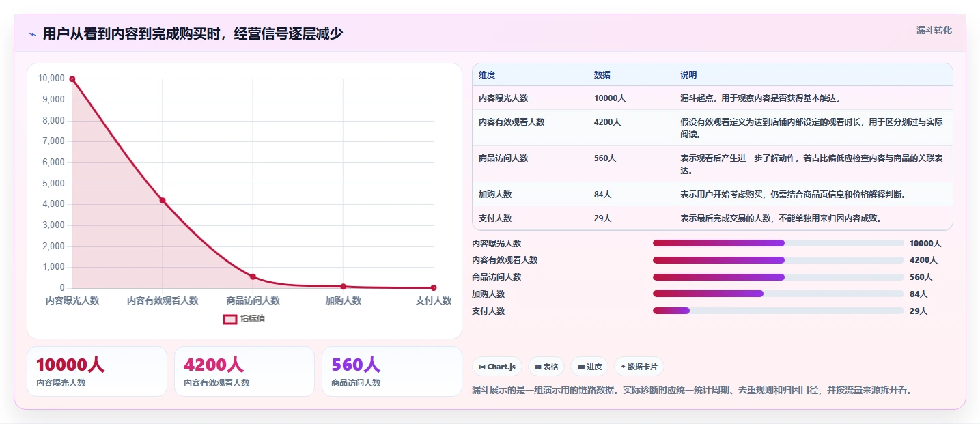Click the footnote starting 漏斗展示的是一组演示用
The height and width of the screenshot is (424, 980).
(x=692, y=391)
